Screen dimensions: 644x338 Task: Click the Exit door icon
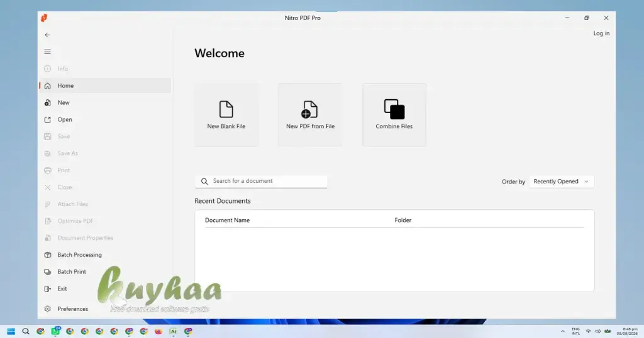coord(48,289)
